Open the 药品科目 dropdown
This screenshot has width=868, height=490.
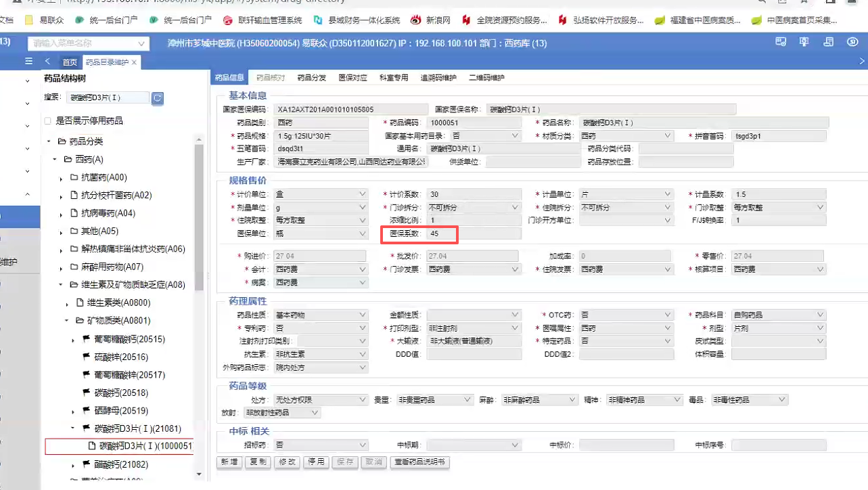(x=779, y=315)
